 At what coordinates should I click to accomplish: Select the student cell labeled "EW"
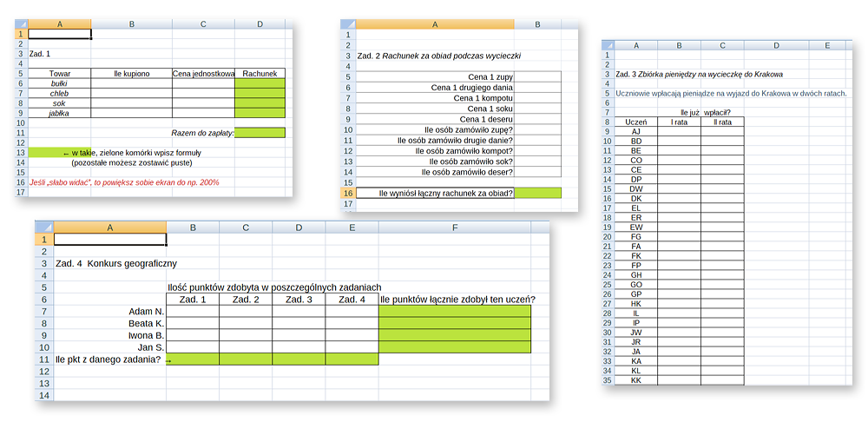coord(636,227)
